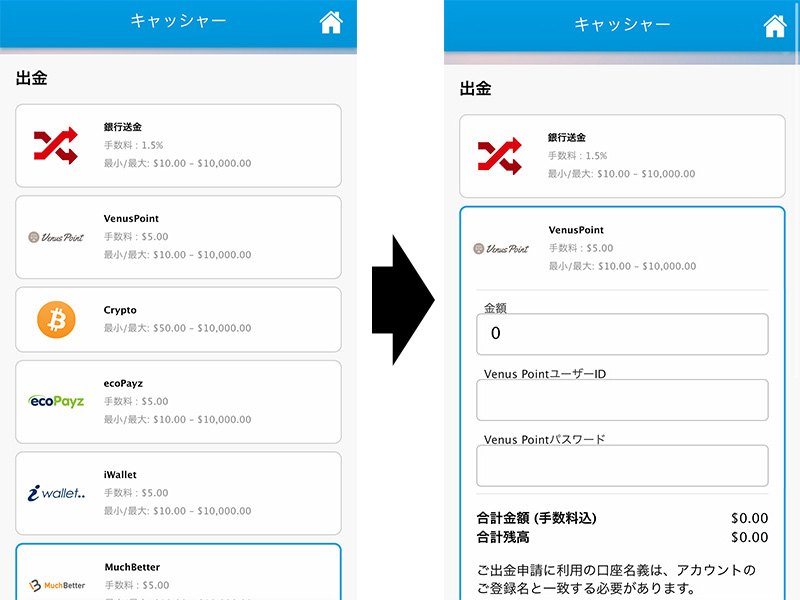Click iWallet 最小/最大 limits text
Viewport: 800px width, 600px height.
(x=178, y=511)
